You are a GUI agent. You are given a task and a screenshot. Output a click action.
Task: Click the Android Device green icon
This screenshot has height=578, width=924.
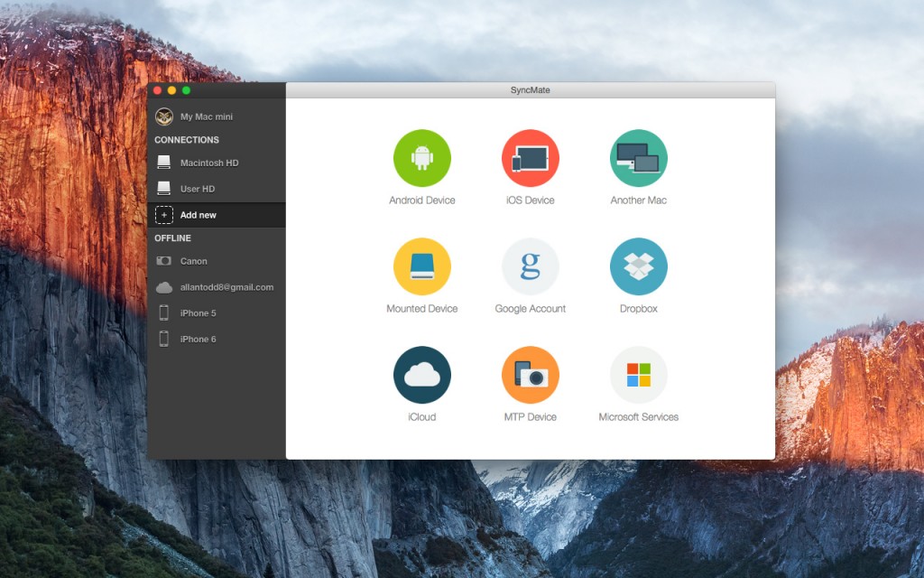[x=422, y=158]
